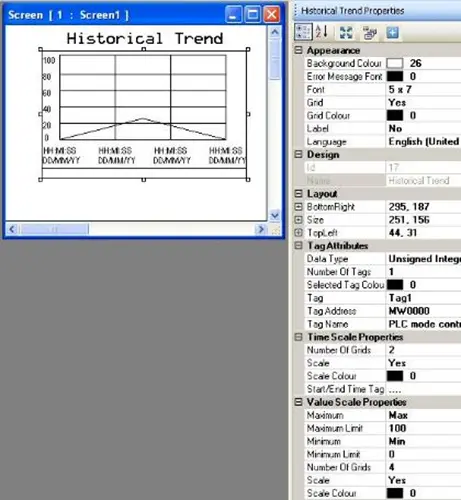Click the Error Message Font black swatch

(x=395, y=76)
